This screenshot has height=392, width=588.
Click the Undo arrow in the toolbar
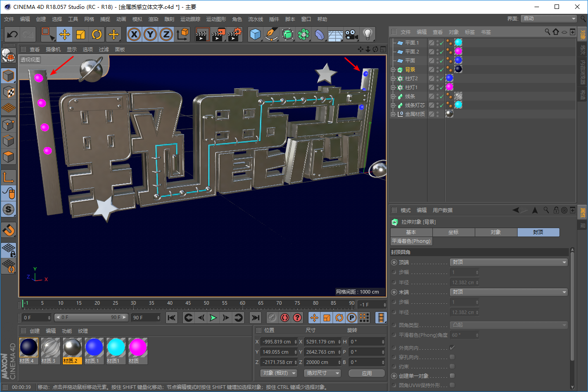pos(12,34)
